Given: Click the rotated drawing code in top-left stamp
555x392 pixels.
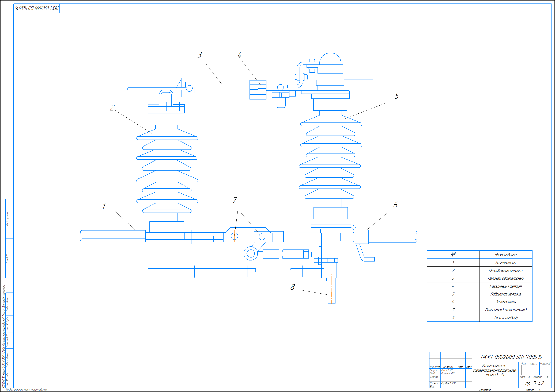Looking at the screenshot, I should [36, 9].
